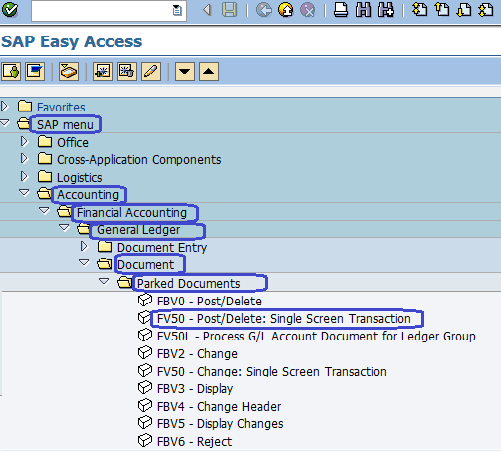Collapse the Document folder triangle
This screenshot has width=501, height=452.
coord(84,262)
